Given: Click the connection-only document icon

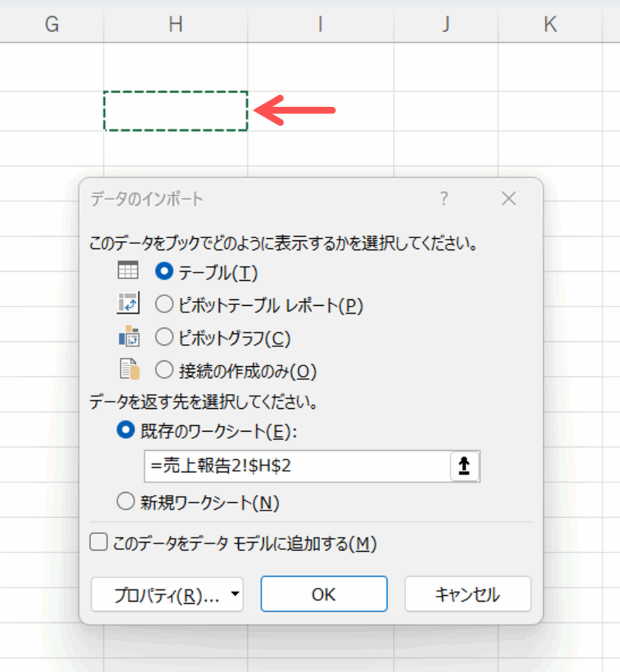Looking at the screenshot, I should (x=129, y=370).
